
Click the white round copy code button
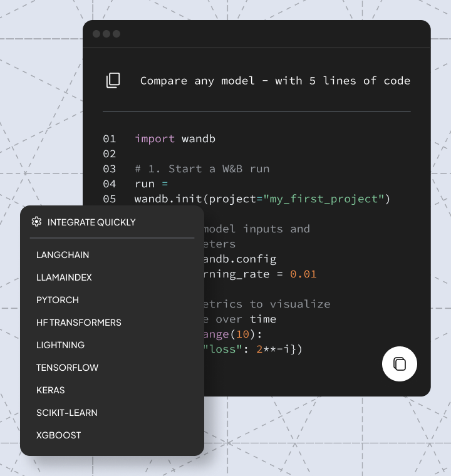point(400,364)
